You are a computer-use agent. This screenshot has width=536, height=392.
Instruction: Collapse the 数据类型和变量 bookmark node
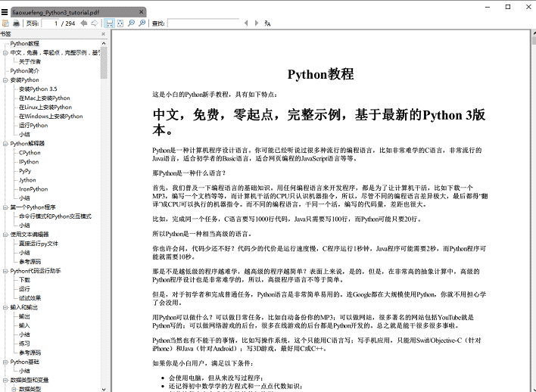coord(5,380)
